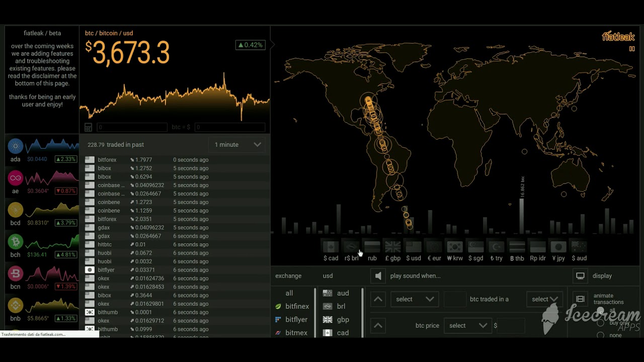This screenshot has height=362, width=644.
Task: Click the ada 2.33% change badge
Action: pos(65,159)
